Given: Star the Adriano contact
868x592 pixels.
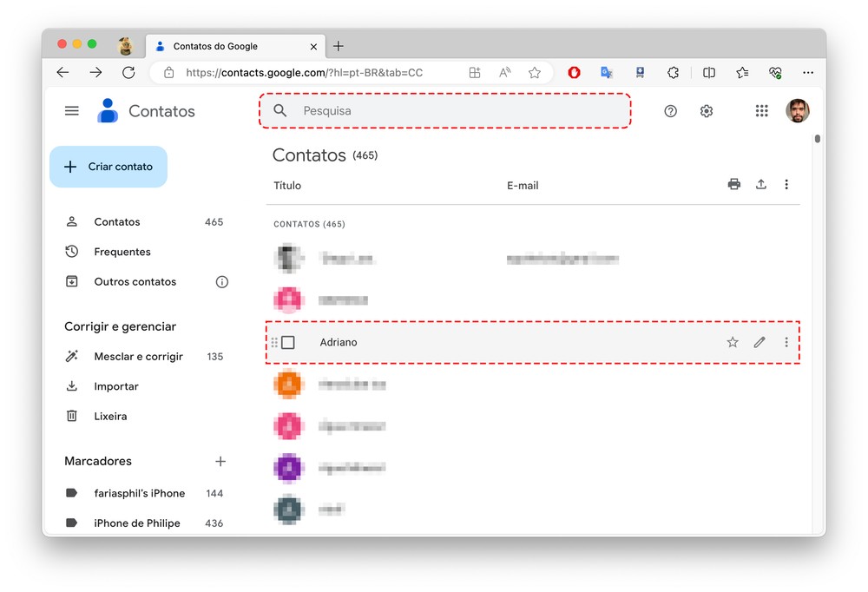Looking at the screenshot, I should 733,342.
